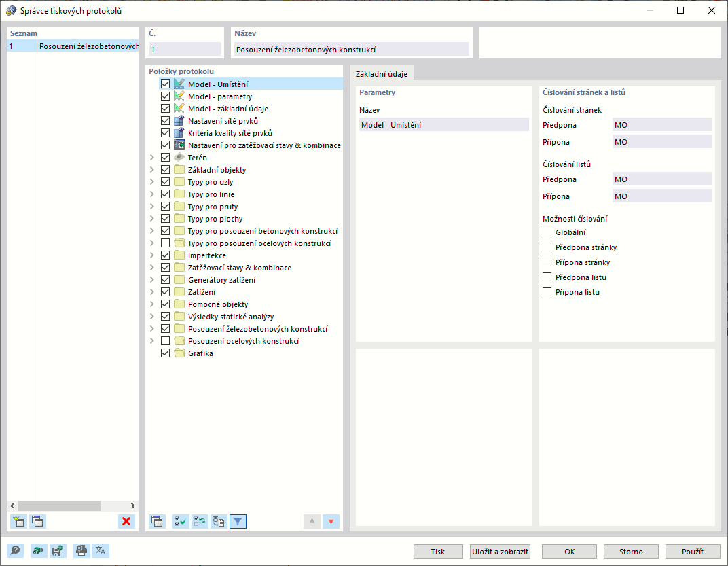Check Posouzení ocelových konstrukcí checkbox
This screenshot has height=566, width=728.
click(x=165, y=341)
